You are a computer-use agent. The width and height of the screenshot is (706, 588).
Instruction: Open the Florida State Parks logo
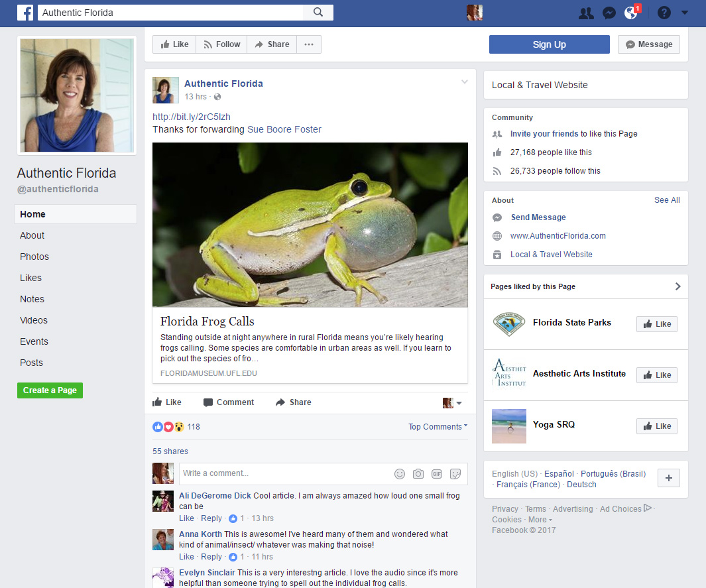[509, 324]
